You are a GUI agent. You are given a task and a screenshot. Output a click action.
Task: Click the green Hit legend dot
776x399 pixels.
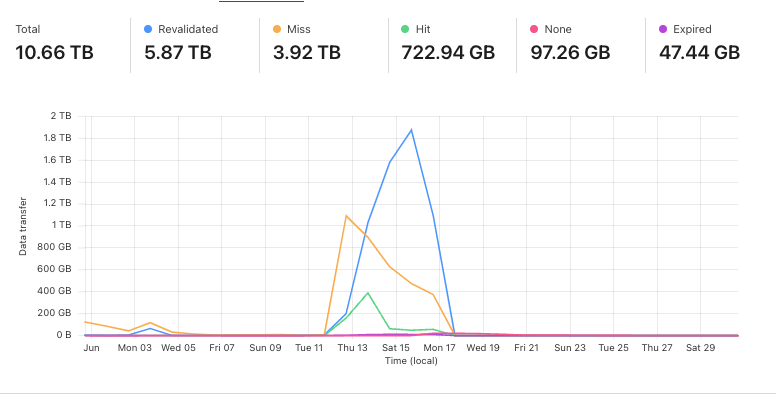point(405,29)
